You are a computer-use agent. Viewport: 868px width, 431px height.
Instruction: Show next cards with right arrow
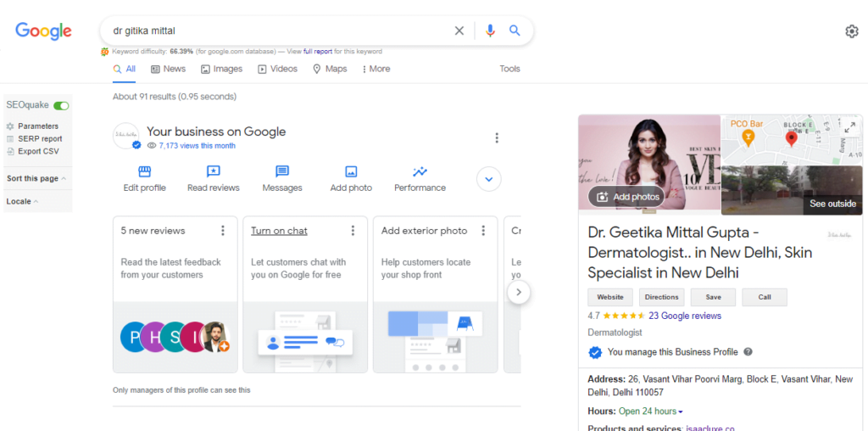point(518,292)
